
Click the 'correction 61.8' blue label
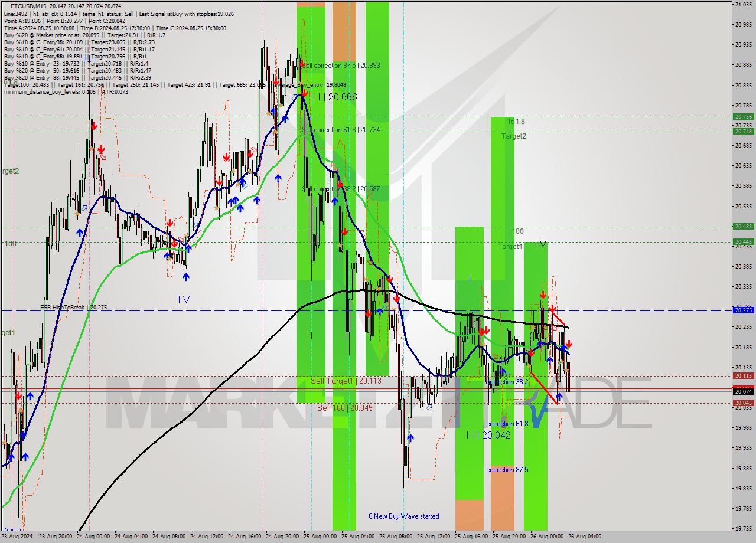(x=507, y=424)
